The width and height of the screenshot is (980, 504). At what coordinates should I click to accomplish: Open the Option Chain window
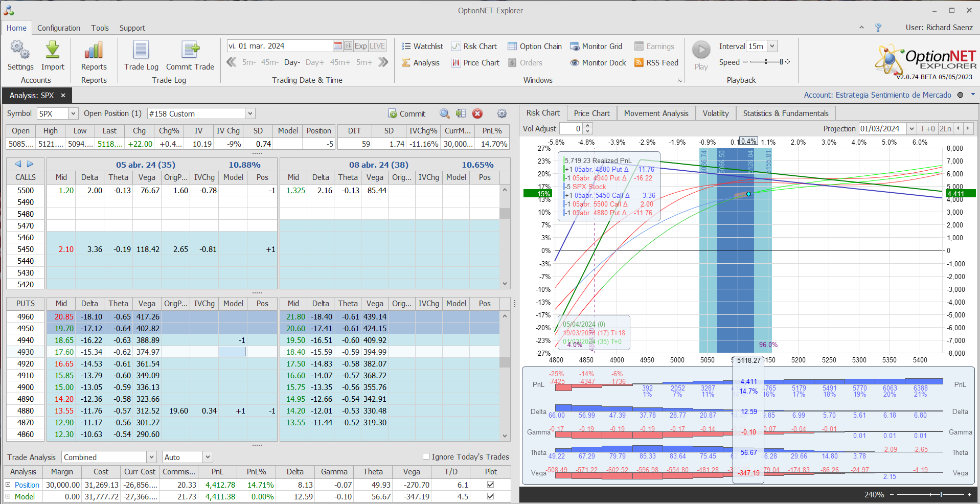click(535, 46)
